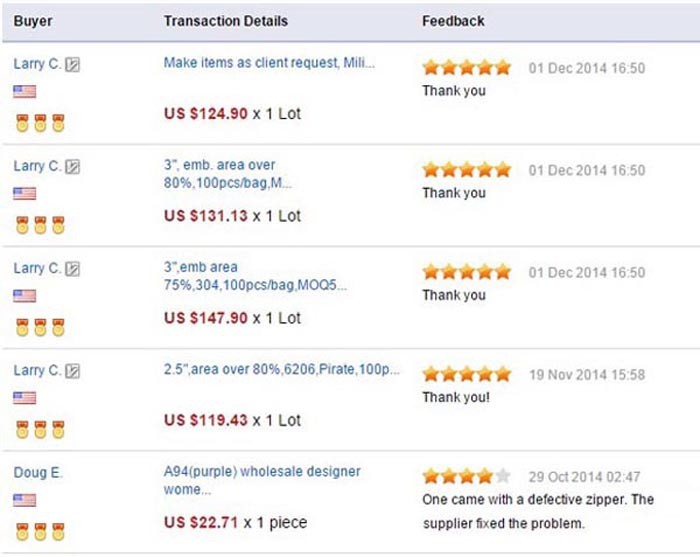The image size is (700, 557).
Task: Click the profile icon beside Larry C. on the $119.43 order
Action: click(x=73, y=371)
